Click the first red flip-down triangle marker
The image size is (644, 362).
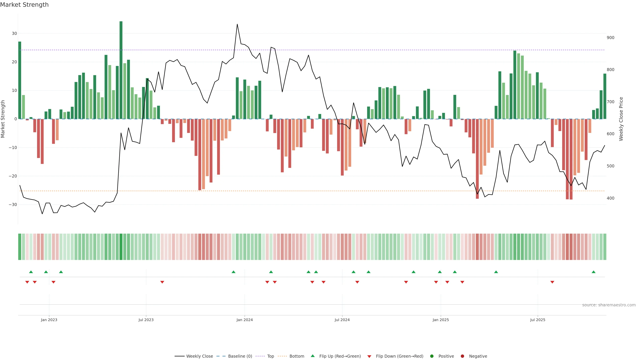(27, 282)
